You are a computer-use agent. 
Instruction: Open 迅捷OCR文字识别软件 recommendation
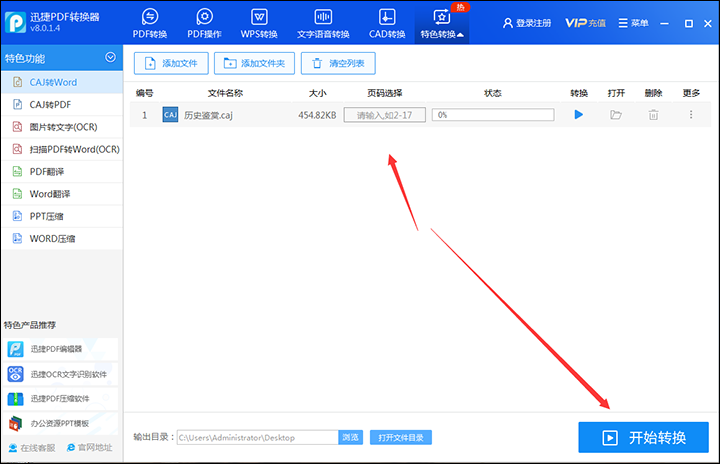tap(62, 374)
